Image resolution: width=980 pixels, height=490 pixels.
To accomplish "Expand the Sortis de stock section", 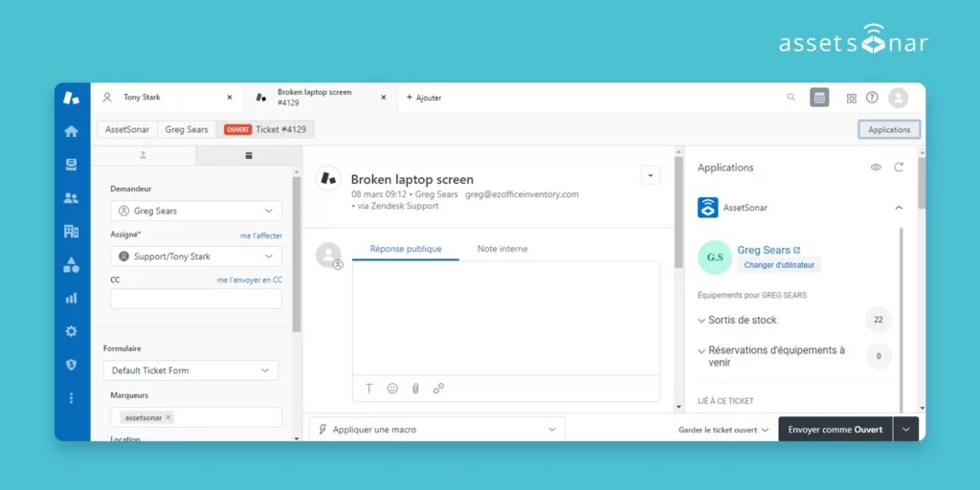I will coord(742,321).
